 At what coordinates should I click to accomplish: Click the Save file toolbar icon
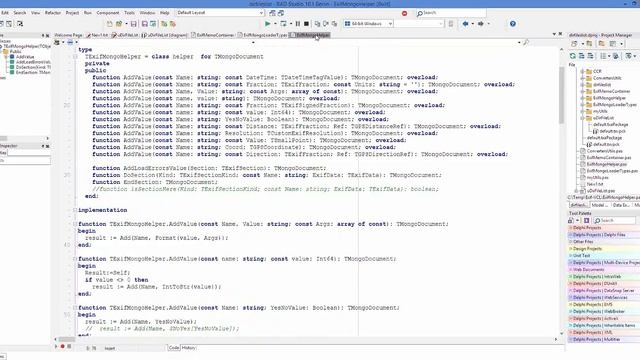click(x=133, y=24)
